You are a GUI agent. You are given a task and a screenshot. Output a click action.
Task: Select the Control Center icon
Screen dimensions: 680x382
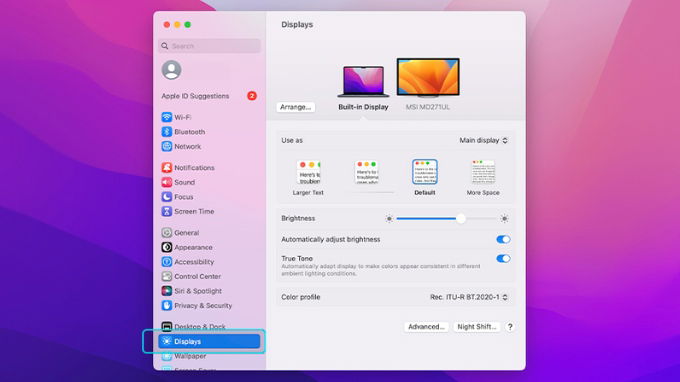(x=167, y=276)
